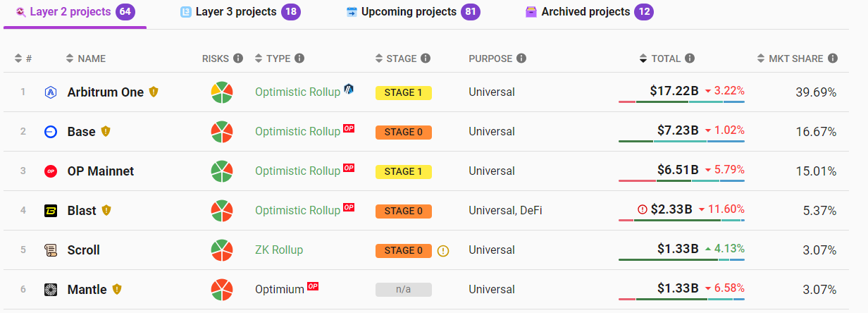Click the Blast project logo
Image resolution: width=868 pixels, height=313 pixels.
(x=50, y=211)
